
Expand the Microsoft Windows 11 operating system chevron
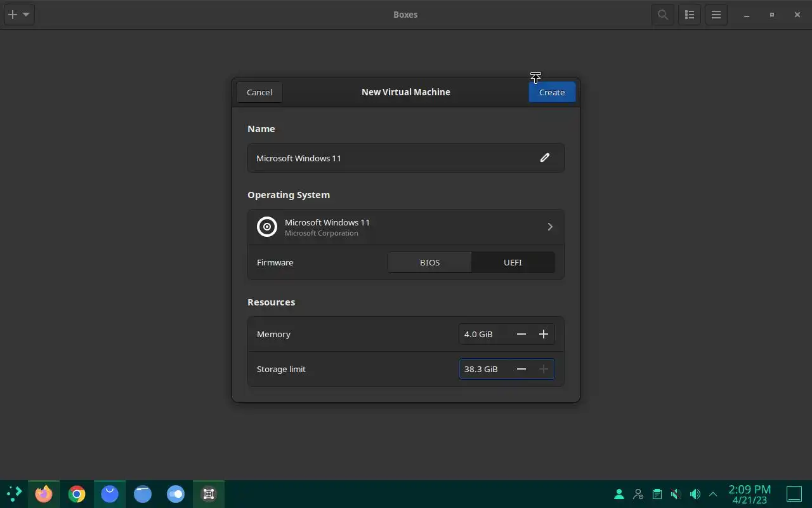coord(550,227)
